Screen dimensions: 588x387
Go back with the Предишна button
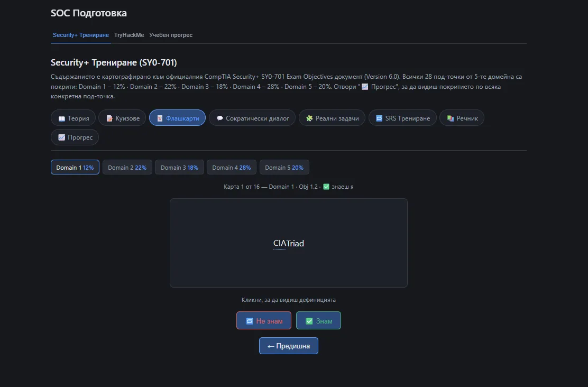[288, 346]
